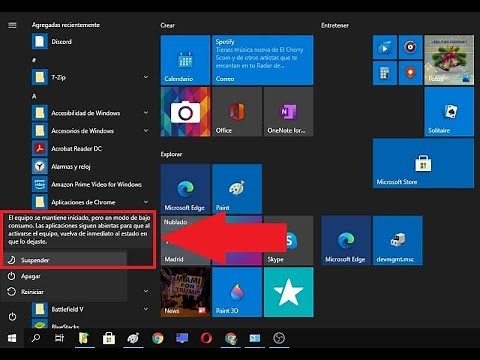Select Suspender in power menu
Image resolution: width=480 pixels, height=360 pixels.
click(65, 260)
